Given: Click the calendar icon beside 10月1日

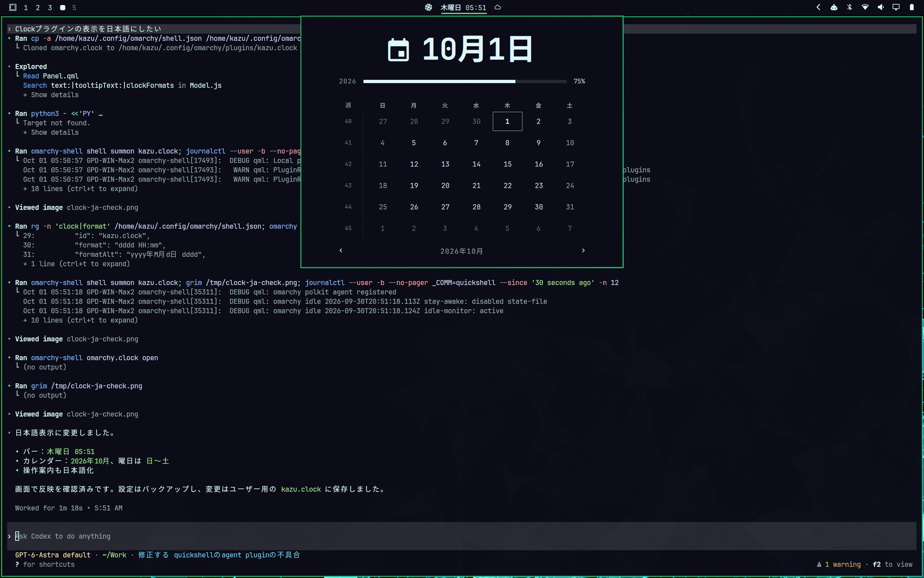Looking at the screenshot, I should (398, 50).
